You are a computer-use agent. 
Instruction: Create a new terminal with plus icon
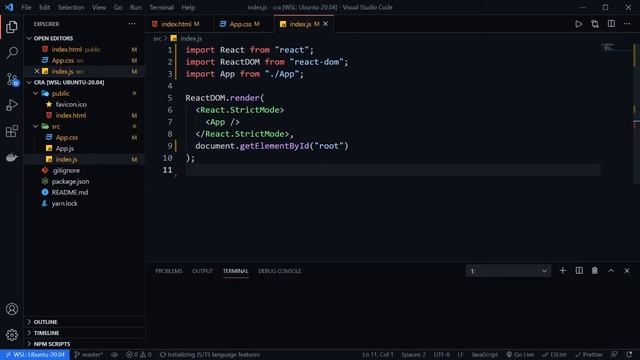point(562,271)
